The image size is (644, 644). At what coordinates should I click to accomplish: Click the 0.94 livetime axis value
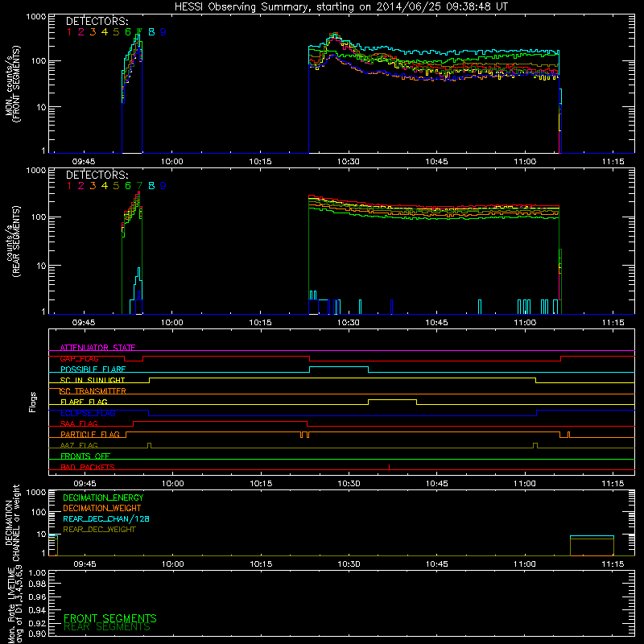click(x=37, y=610)
